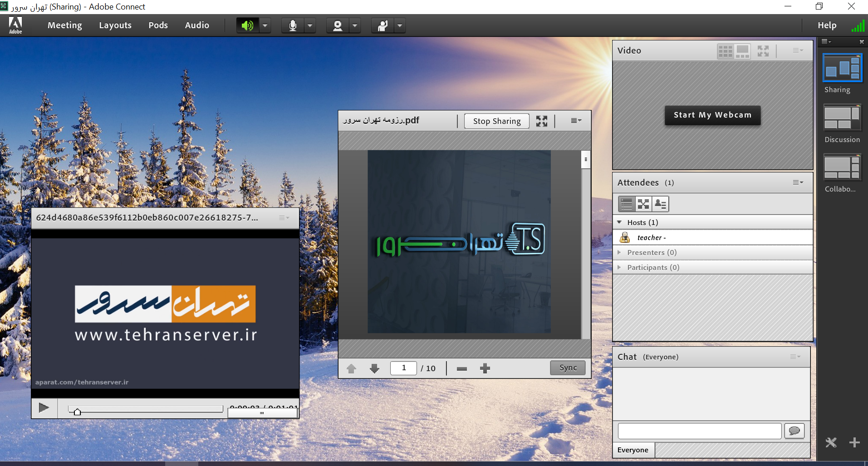Image resolution: width=868 pixels, height=466 pixels.
Task: Click Stop Sharing button
Action: coord(497,121)
